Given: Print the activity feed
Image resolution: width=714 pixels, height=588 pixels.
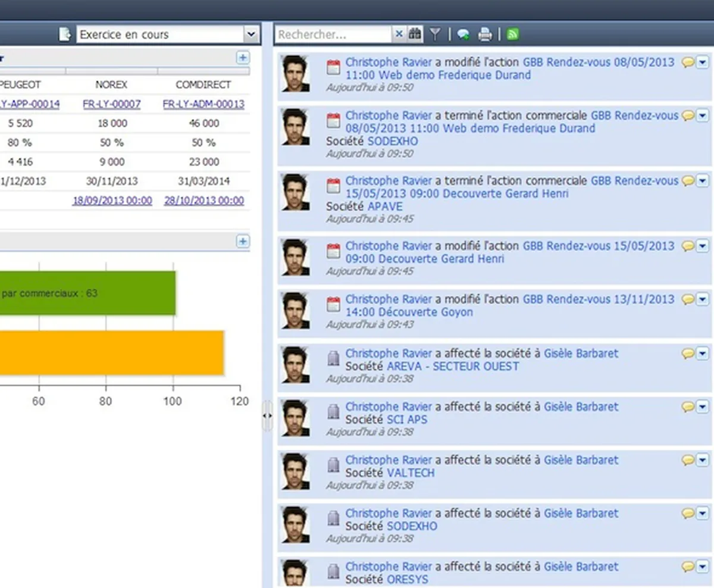Looking at the screenshot, I should pos(485,35).
